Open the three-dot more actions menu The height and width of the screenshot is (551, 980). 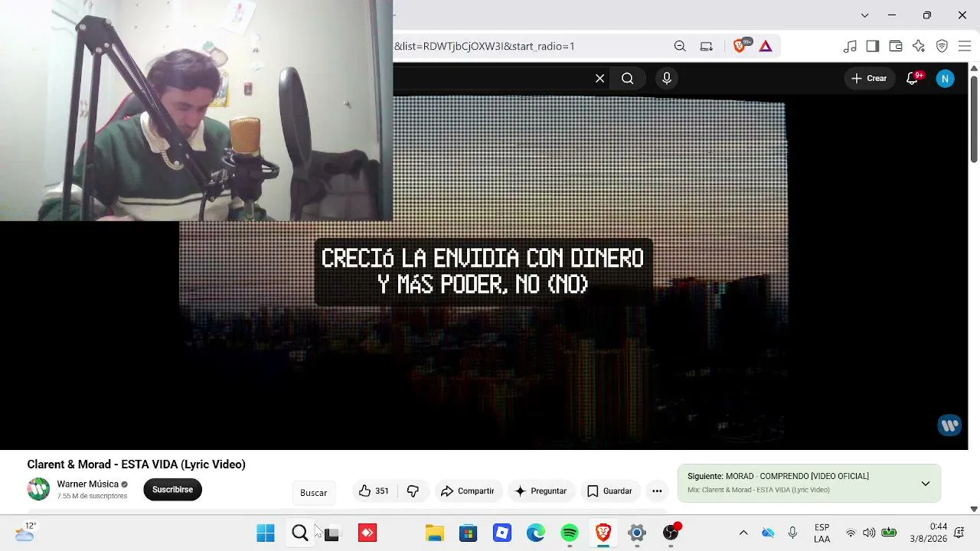coord(657,491)
